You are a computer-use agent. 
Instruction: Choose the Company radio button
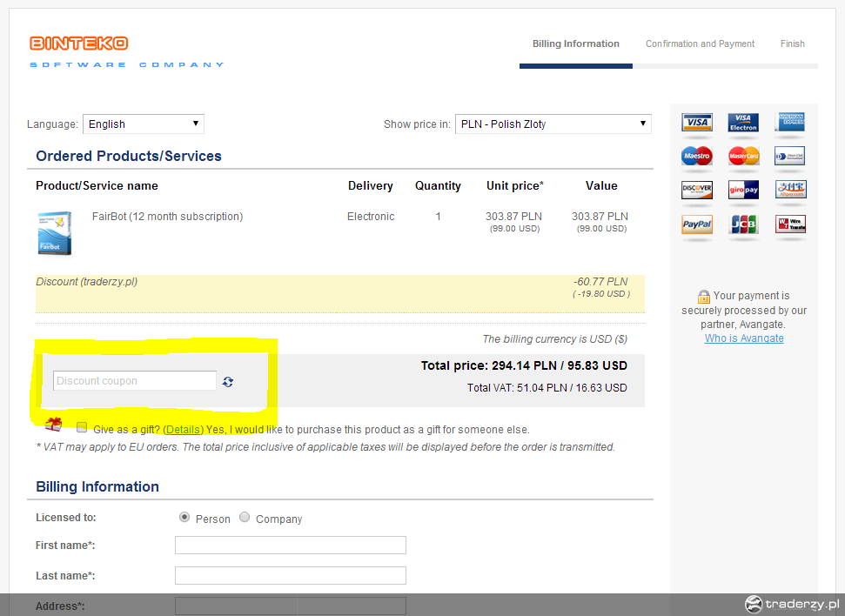point(245,518)
